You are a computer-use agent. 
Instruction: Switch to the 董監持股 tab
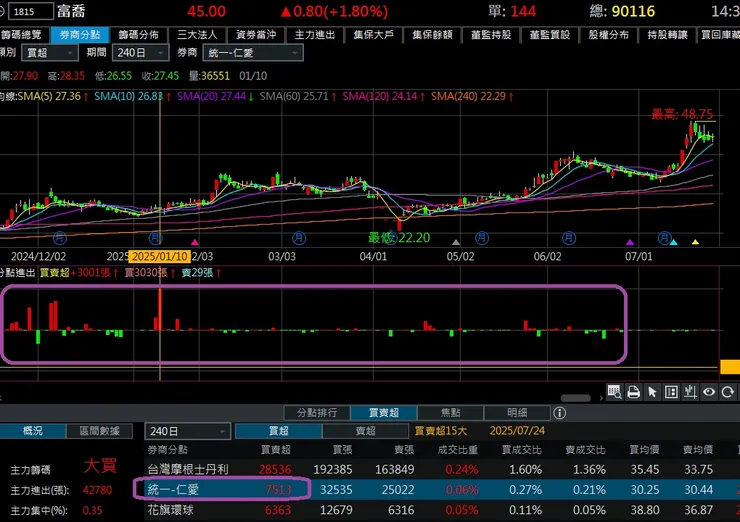(491, 34)
